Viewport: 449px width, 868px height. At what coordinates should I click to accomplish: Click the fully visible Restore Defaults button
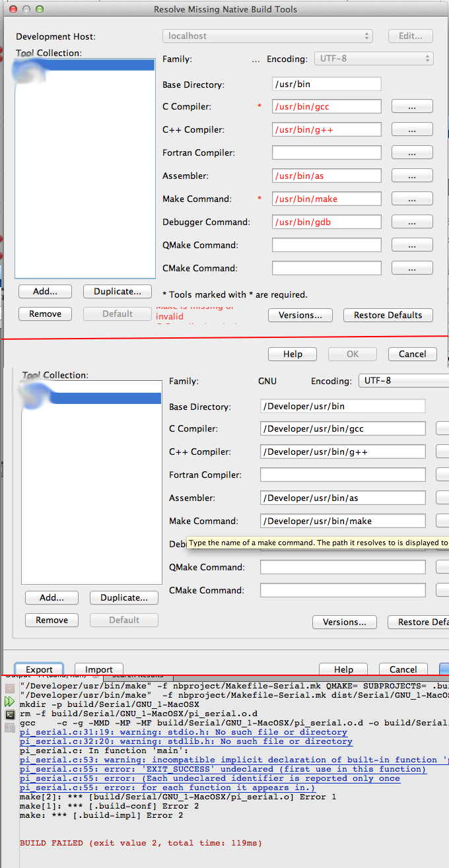388,315
